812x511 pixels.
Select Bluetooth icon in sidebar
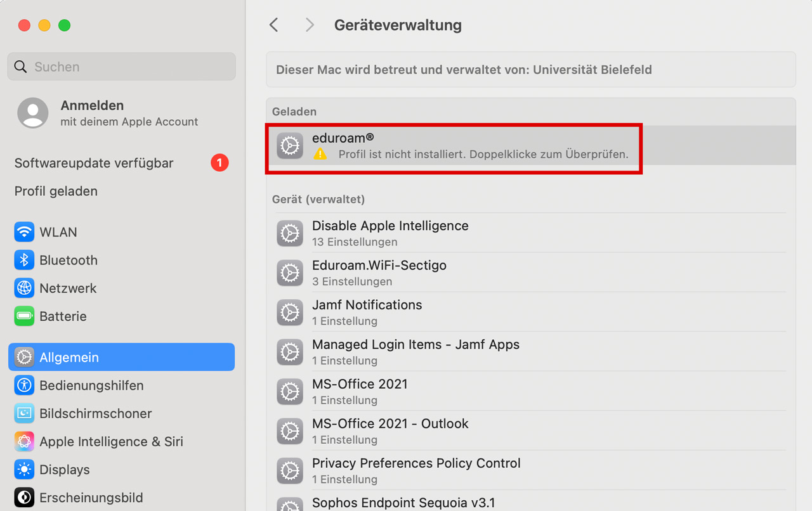click(24, 260)
